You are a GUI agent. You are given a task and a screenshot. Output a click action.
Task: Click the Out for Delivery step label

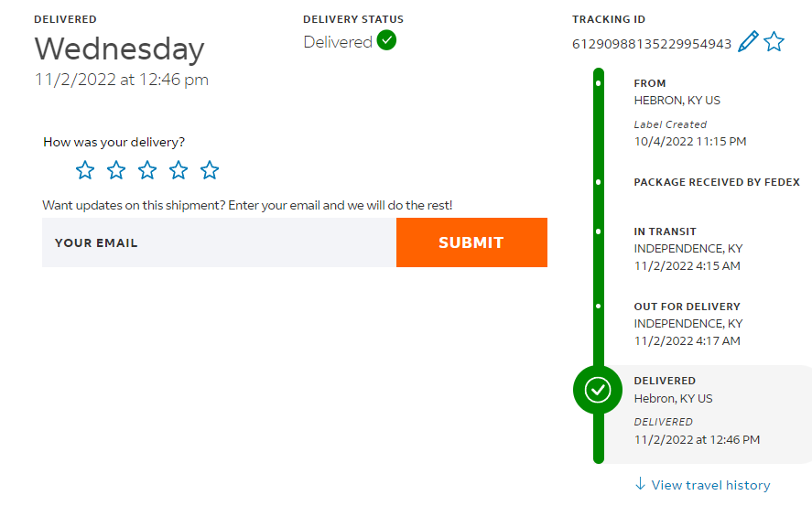click(687, 307)
